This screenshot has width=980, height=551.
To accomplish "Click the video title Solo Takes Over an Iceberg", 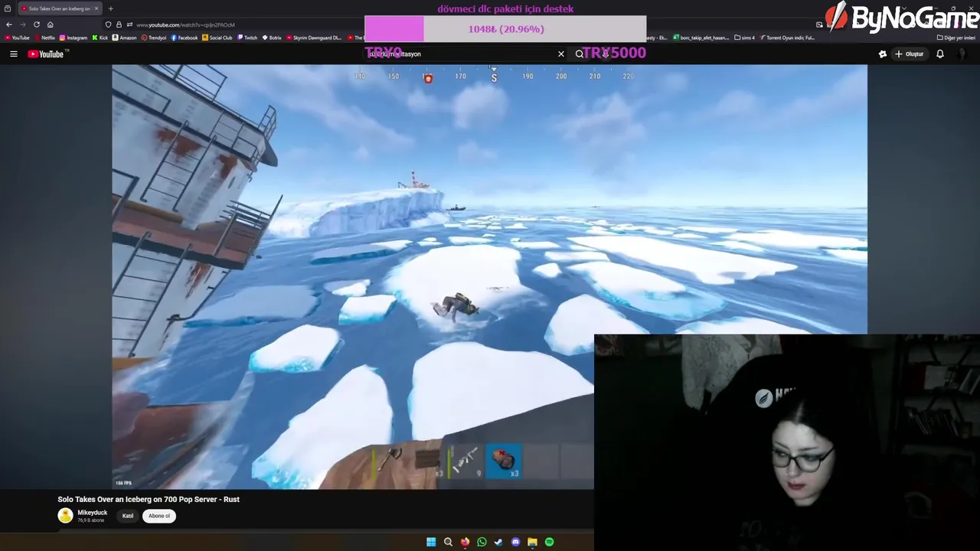I will coord(149,499).
